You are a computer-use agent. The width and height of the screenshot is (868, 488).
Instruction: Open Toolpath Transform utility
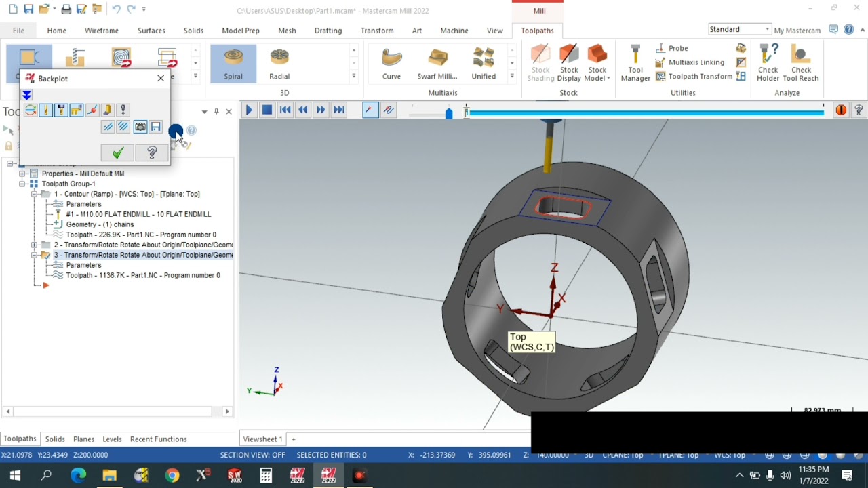click(x=694, y=77)
